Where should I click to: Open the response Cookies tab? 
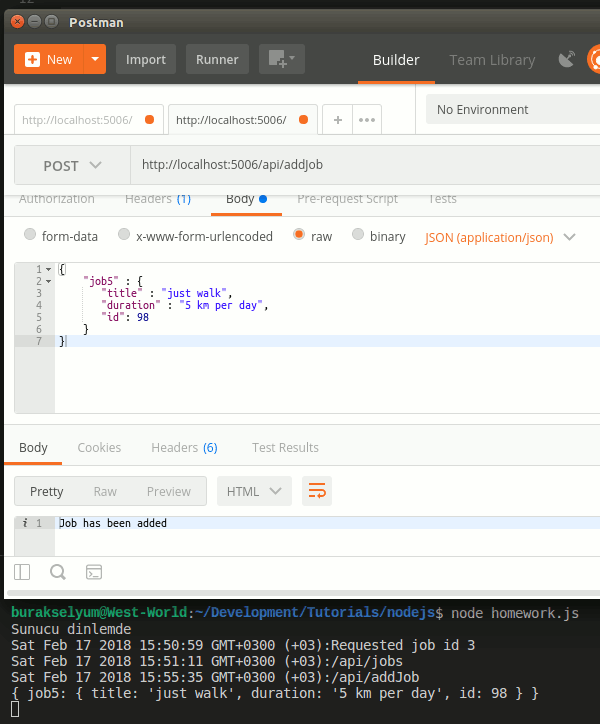point(99,447)
